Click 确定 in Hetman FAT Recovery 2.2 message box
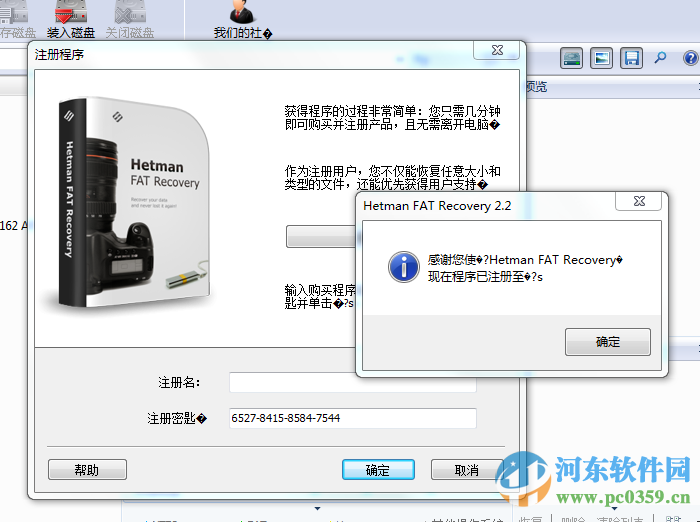The image size is (700, 522). [608, 342]
